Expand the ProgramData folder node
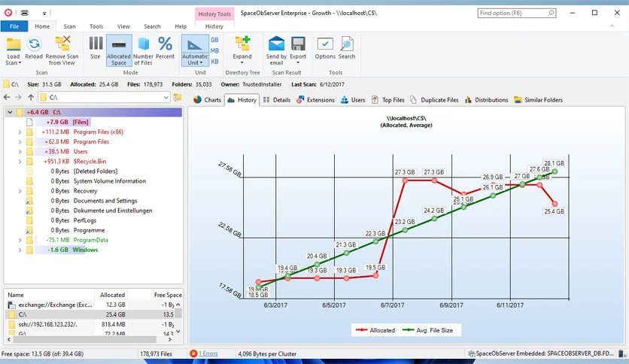 point(20,240)
